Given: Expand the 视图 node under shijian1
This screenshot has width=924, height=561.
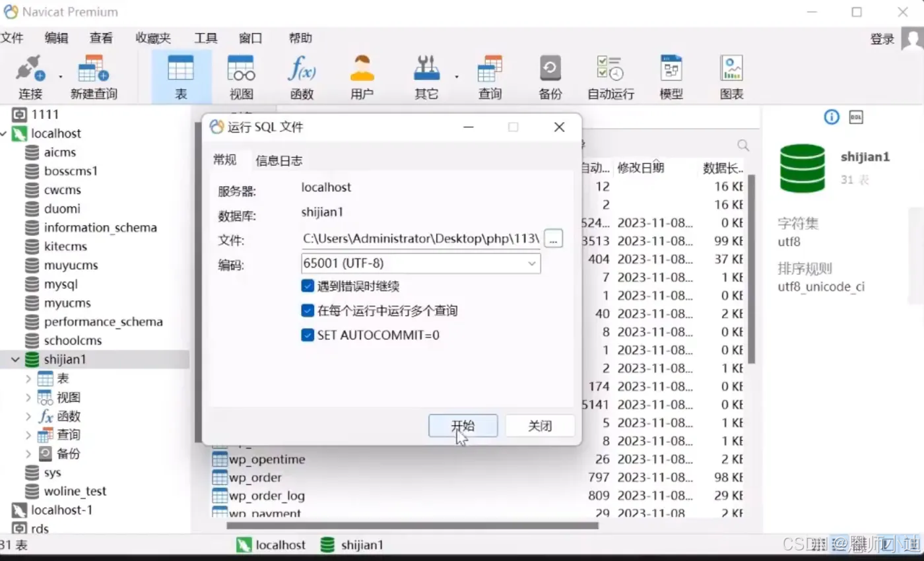Looking at the screenshot, I should (x=28, y=397).
